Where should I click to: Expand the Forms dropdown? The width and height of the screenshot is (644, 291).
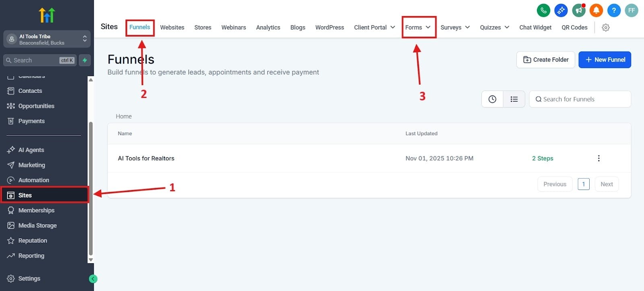[418, 27]
